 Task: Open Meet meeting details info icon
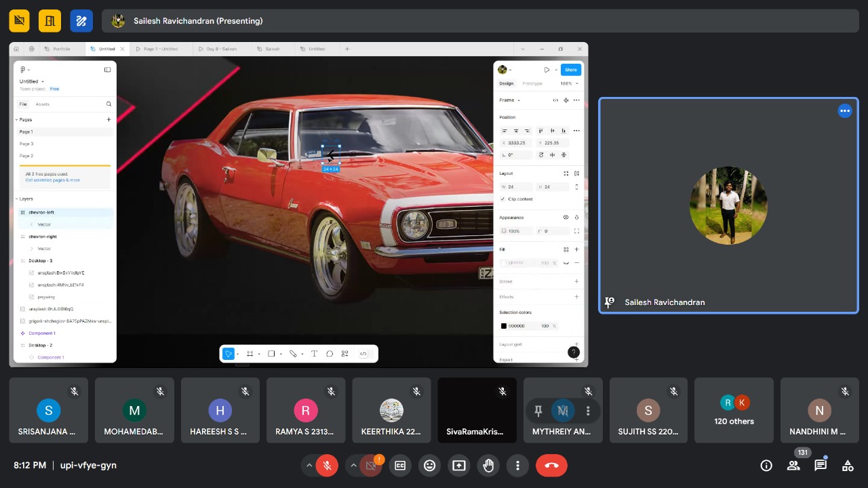766,466
